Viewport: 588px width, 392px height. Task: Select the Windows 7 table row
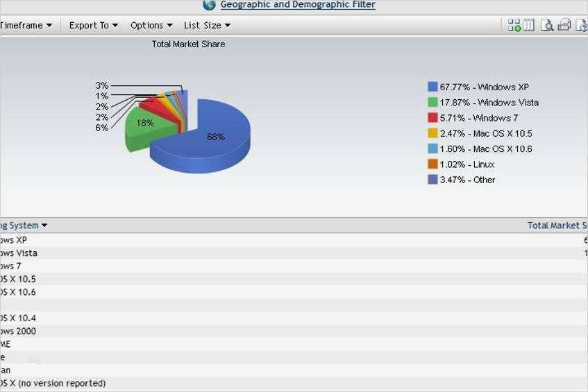(x=294, y=266)
